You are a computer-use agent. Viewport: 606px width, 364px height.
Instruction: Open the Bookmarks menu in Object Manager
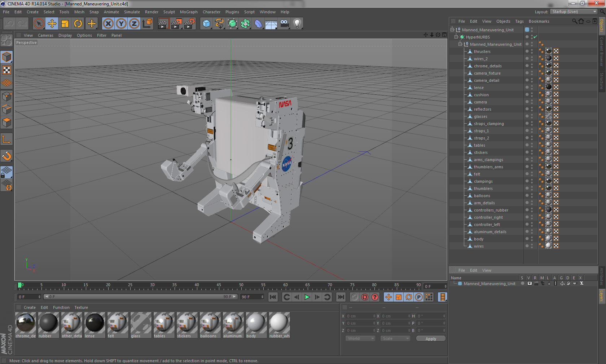(539, 21)
